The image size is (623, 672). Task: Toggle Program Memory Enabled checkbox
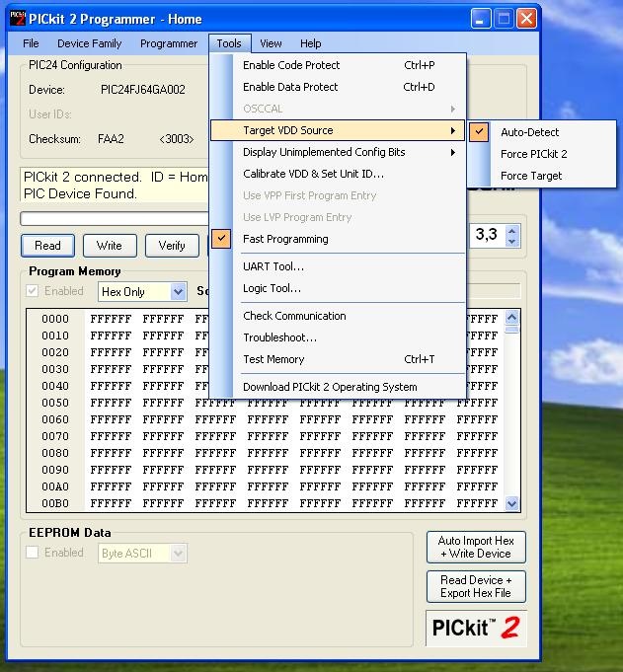click(33, 291)
